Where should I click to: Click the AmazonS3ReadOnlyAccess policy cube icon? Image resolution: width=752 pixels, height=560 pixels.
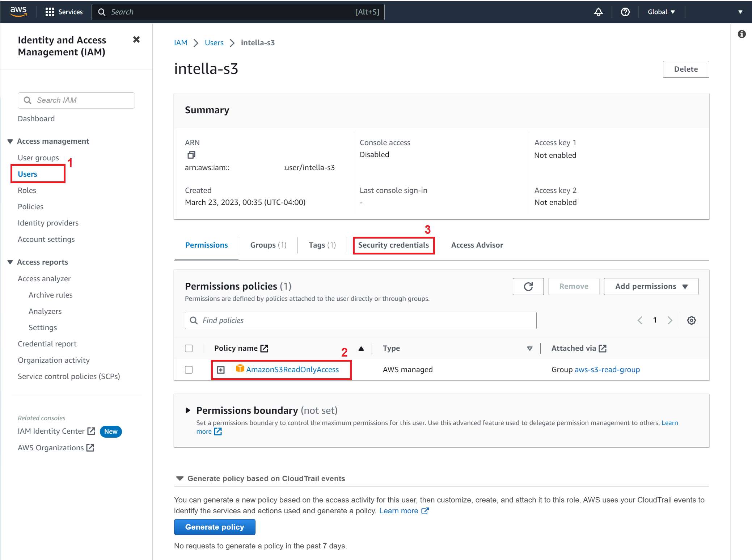[240, 369]
